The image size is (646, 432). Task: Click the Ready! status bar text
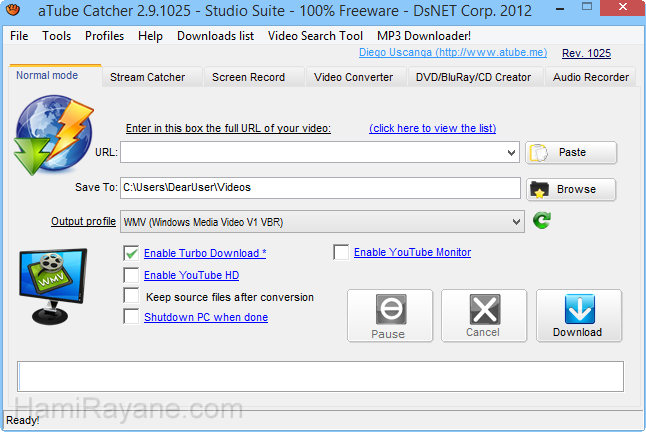23,420
